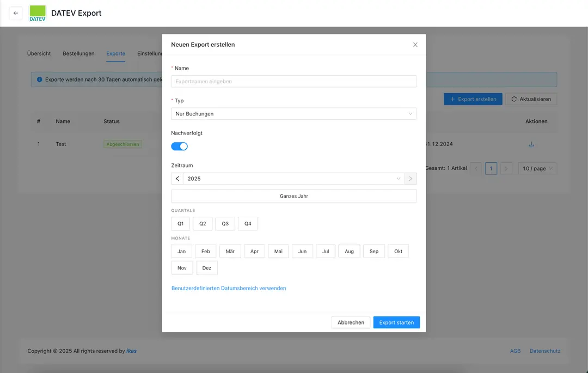The width and height of the screenshot is (588, 373).
Task: Click Export starten button
Action: pos(396,322)
